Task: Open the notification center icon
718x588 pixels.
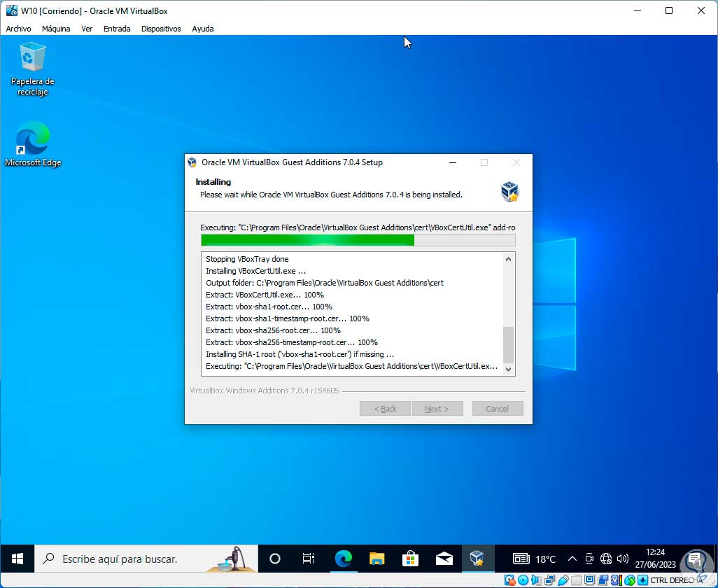Action: [695, 559]
